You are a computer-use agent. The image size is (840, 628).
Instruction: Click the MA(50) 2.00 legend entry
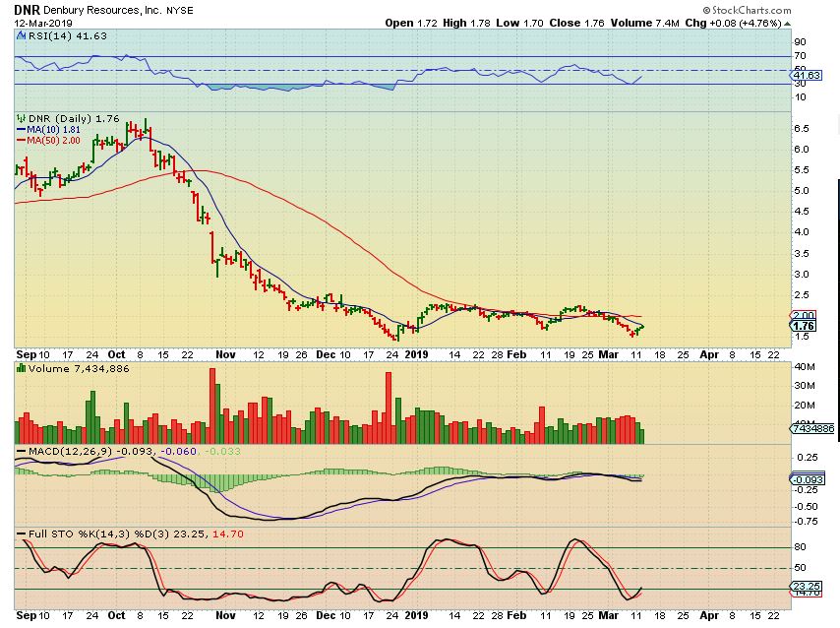click(x=48, y=141)
